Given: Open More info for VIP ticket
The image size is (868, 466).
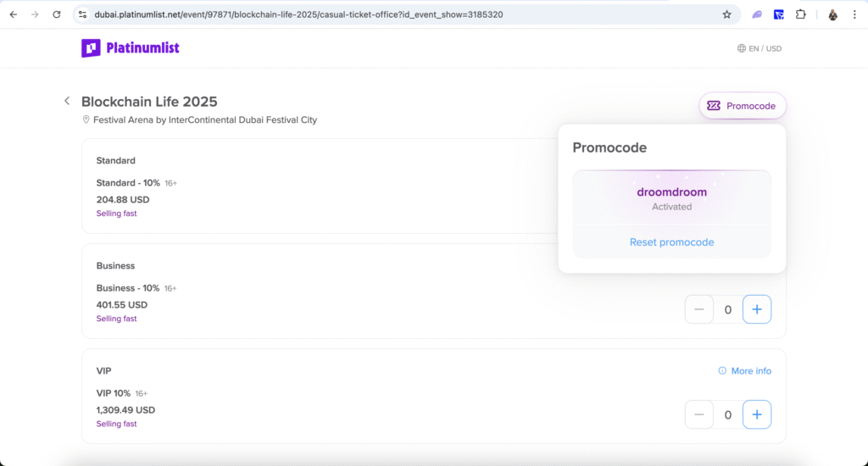Looking at the screenshot, I should pos(751,371).
